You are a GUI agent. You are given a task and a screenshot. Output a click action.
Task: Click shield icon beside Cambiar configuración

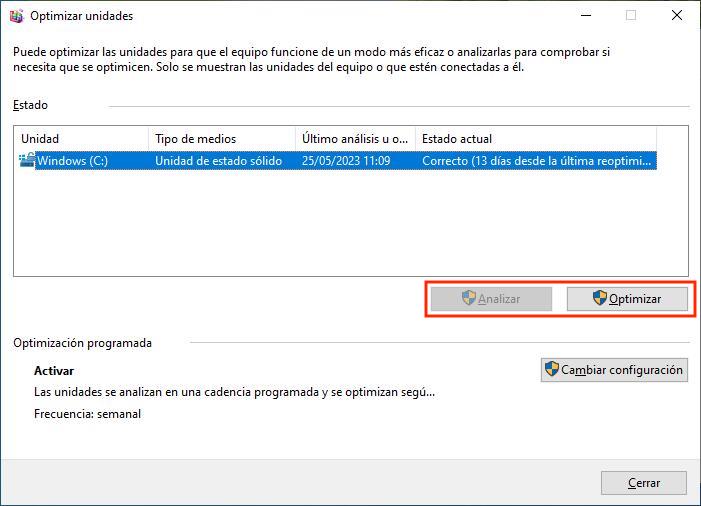point(551,370)
